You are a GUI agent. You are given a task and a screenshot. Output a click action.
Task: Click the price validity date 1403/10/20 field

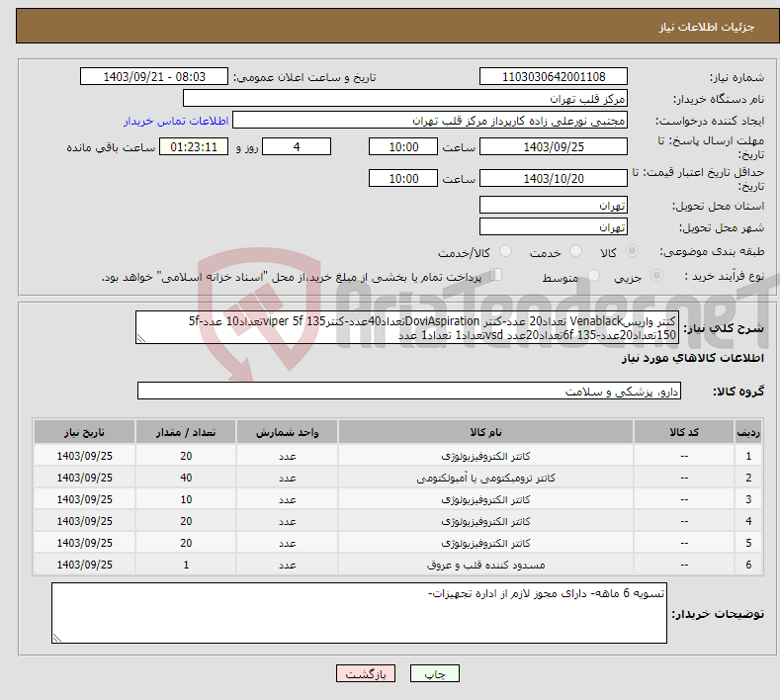554,178
